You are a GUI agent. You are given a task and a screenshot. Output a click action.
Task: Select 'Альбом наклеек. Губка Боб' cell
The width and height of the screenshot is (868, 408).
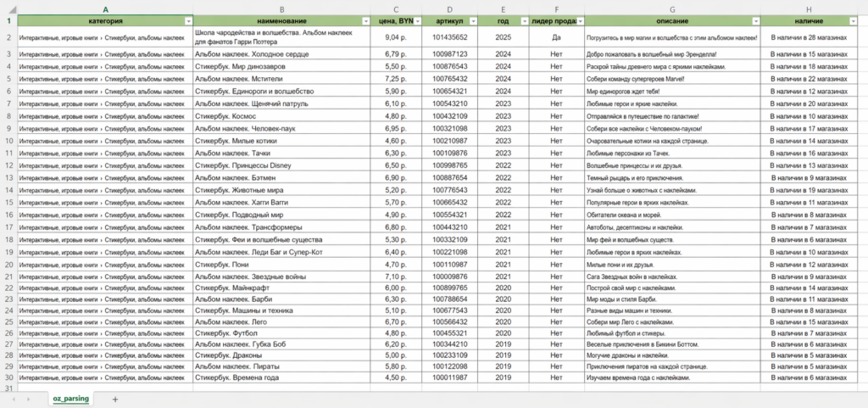(x=281, y=344)
